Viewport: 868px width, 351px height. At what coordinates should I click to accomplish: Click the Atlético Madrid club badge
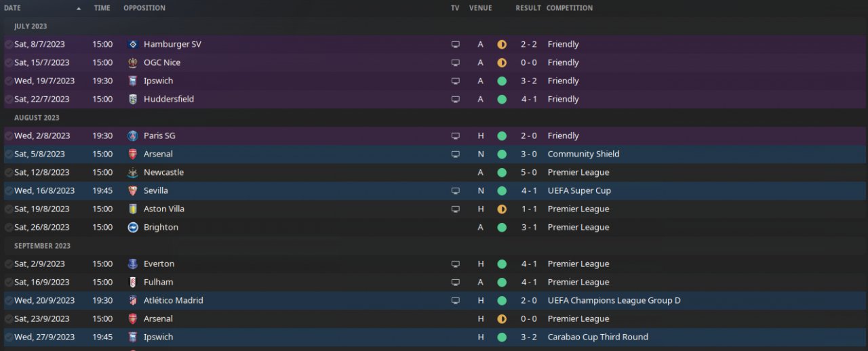[133, 301]
